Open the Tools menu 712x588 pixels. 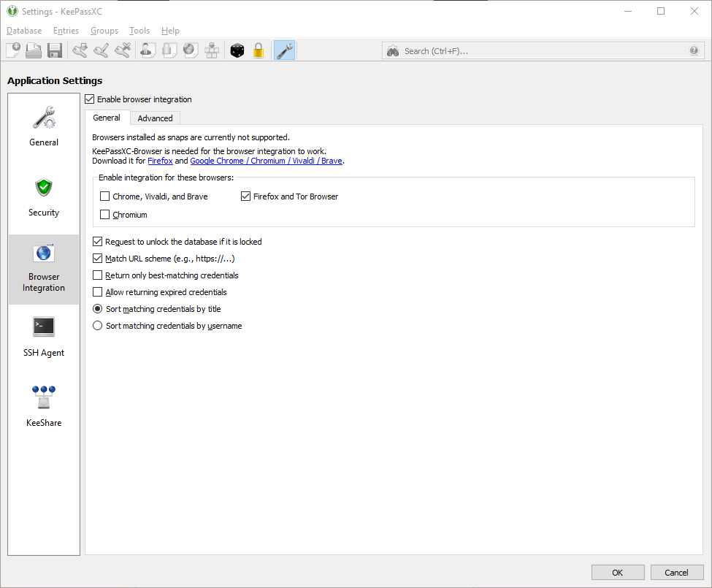[139, 31]
